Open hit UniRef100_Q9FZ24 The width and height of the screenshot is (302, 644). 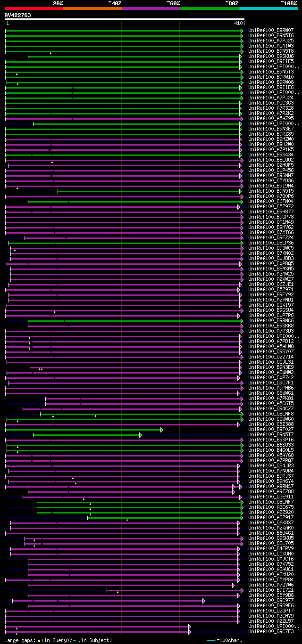[x=271, y=238]
